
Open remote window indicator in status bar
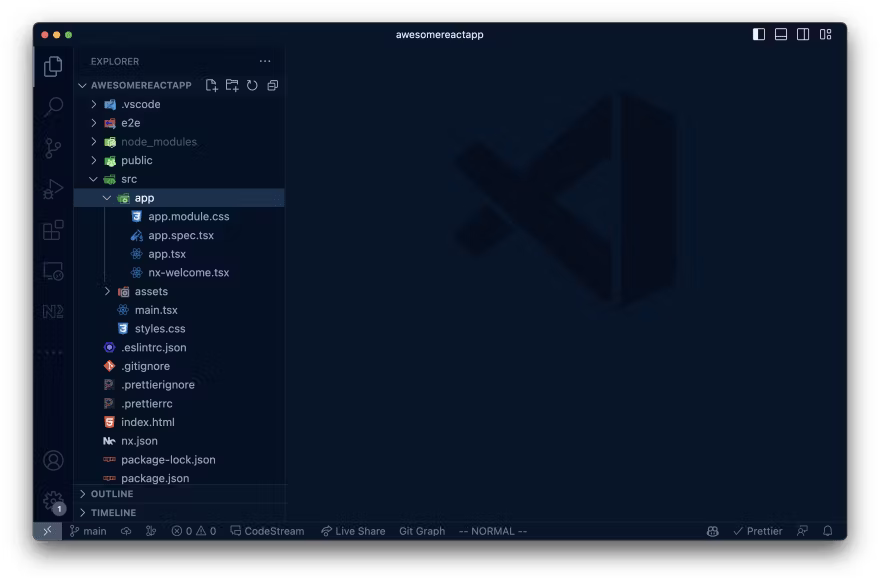coord(48,531)
